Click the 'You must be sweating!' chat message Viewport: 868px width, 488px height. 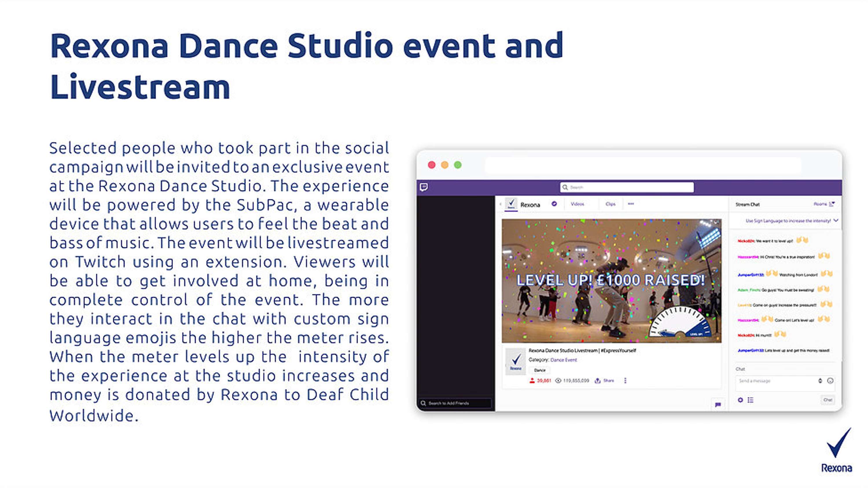(784, 290)
